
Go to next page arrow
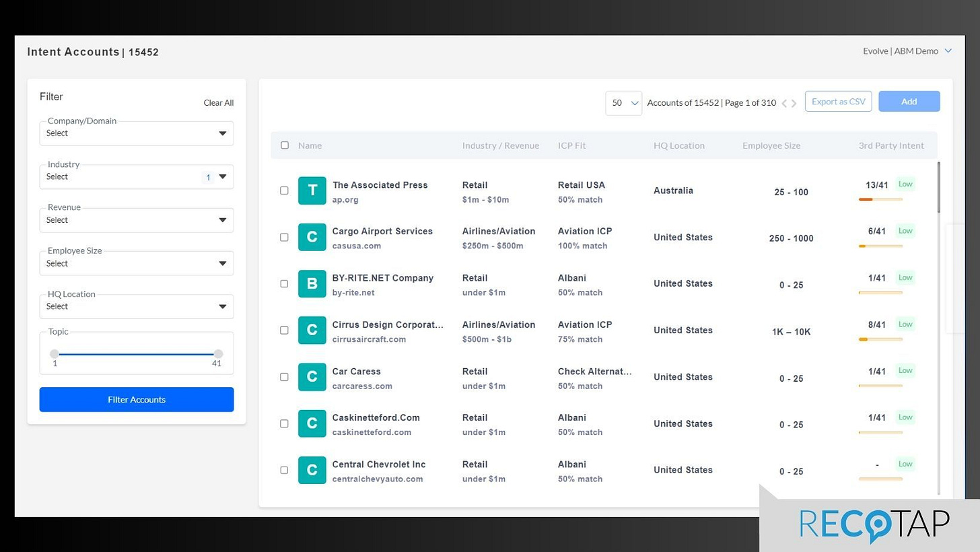pyautogui.click(x=794, y=103)
